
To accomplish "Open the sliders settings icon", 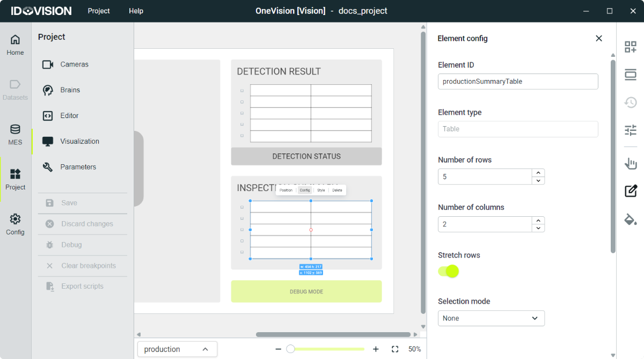I will coord(630,130).
